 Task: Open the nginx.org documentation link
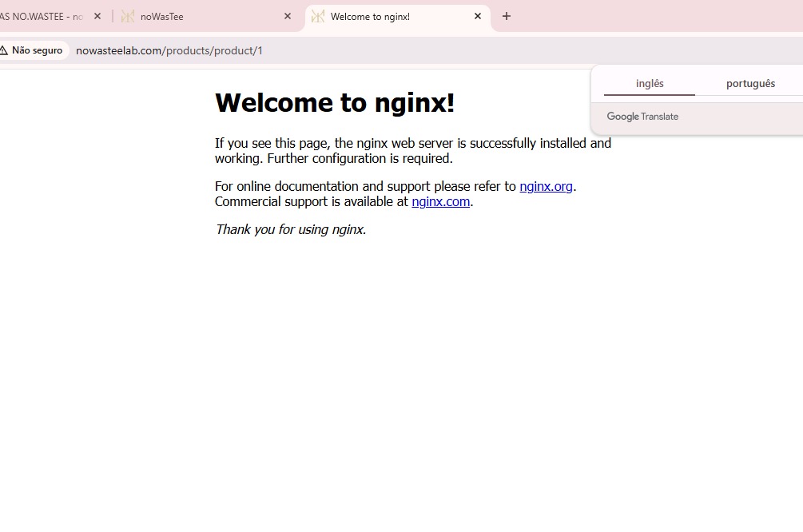[546, 186]
